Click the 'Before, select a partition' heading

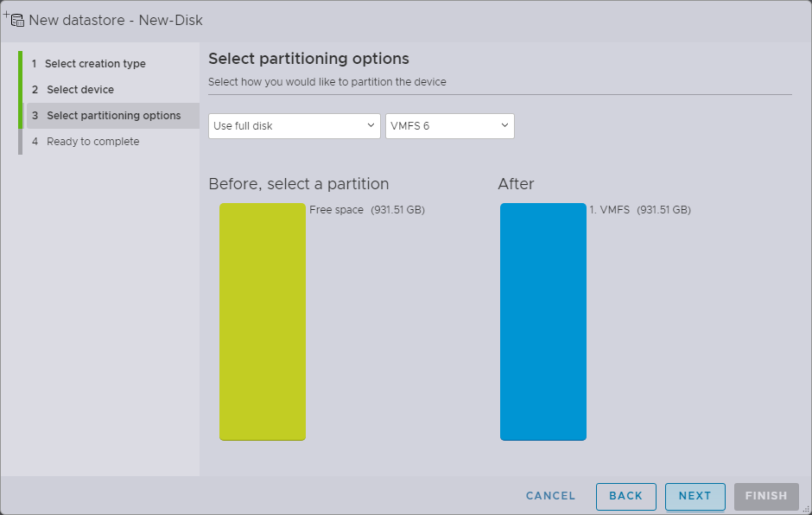tap(298, 184)
